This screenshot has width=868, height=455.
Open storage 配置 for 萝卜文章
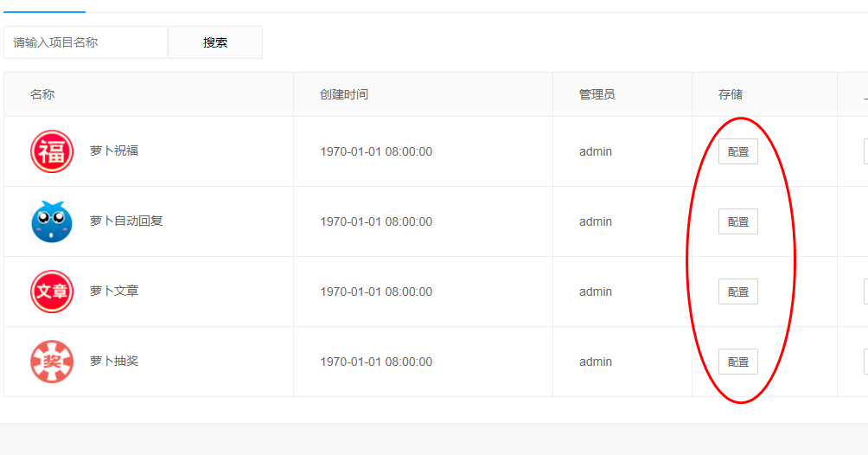point(738,292)
